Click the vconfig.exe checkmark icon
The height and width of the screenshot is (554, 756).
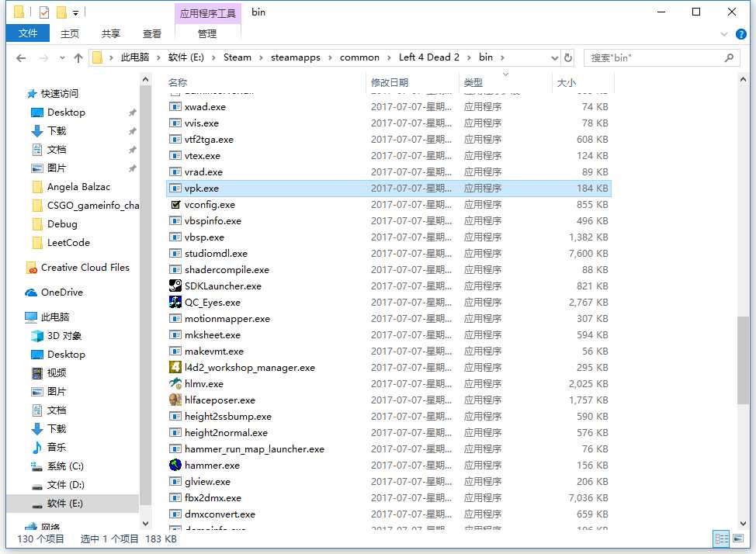click(x=175, y=204)
